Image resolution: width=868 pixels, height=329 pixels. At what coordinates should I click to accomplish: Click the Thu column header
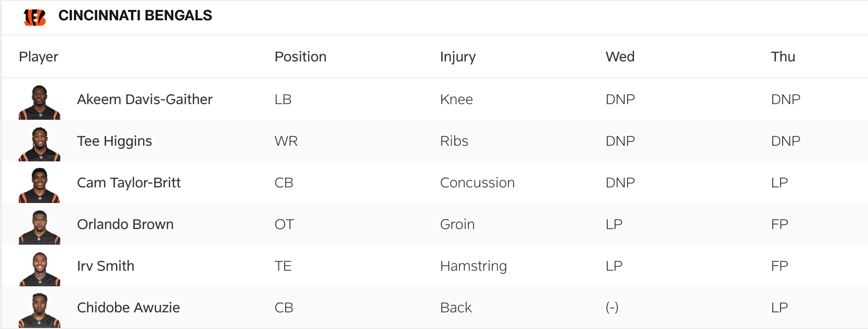pos(783,57)
